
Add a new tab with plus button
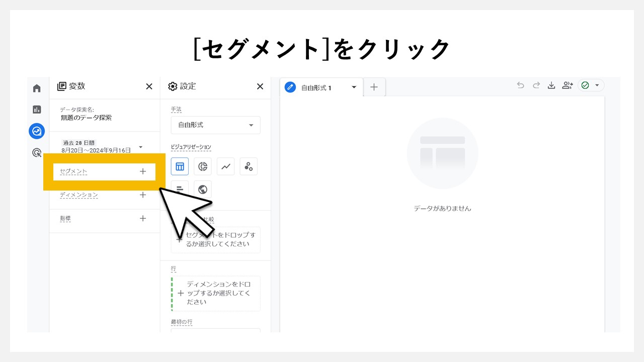[374, 86]
